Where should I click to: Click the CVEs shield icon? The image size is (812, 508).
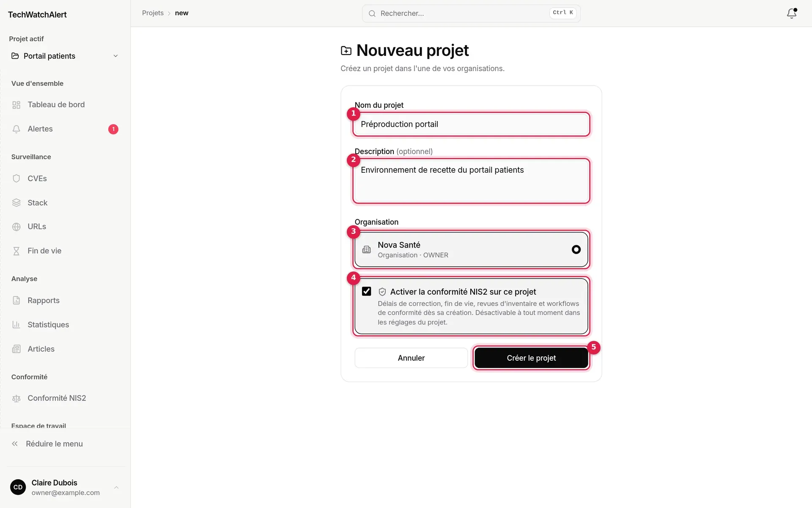tap(16, 179)
